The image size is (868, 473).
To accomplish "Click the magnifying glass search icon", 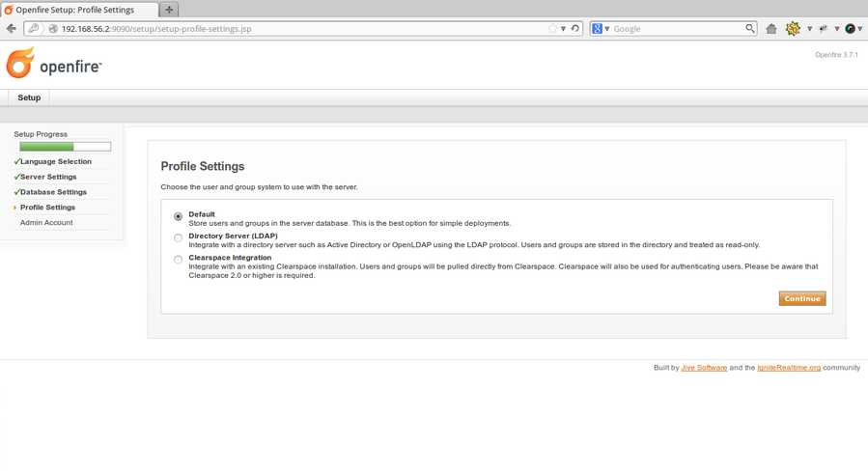I will [749, 28].
